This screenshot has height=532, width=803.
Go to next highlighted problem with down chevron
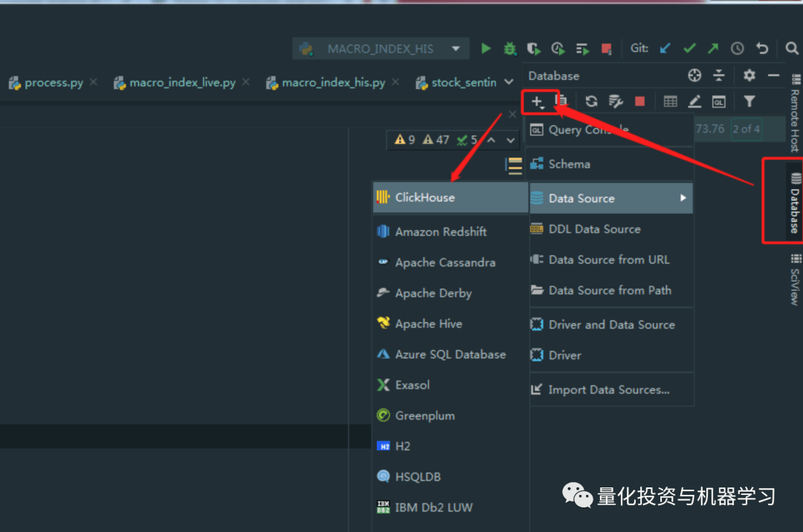tap(511, 140)
